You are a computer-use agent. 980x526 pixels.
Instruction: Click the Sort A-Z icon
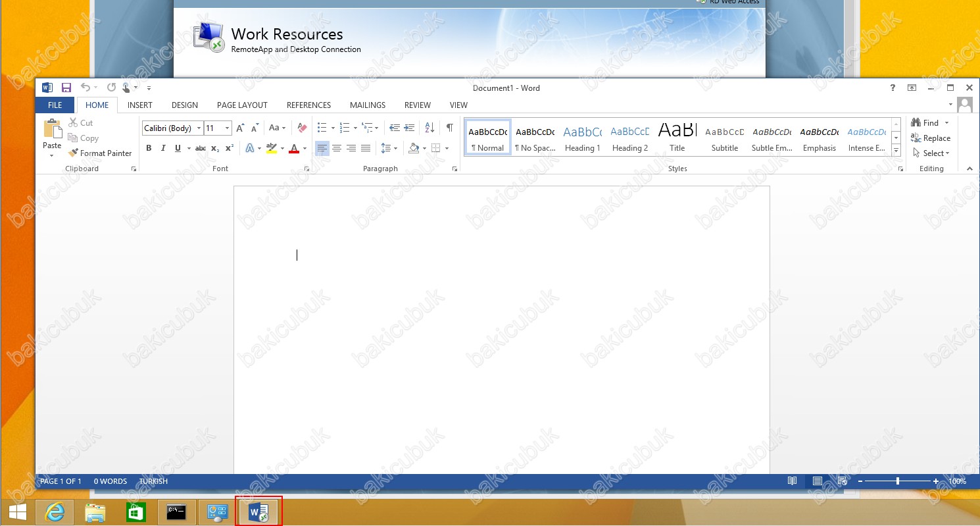(x=429, y=128)
